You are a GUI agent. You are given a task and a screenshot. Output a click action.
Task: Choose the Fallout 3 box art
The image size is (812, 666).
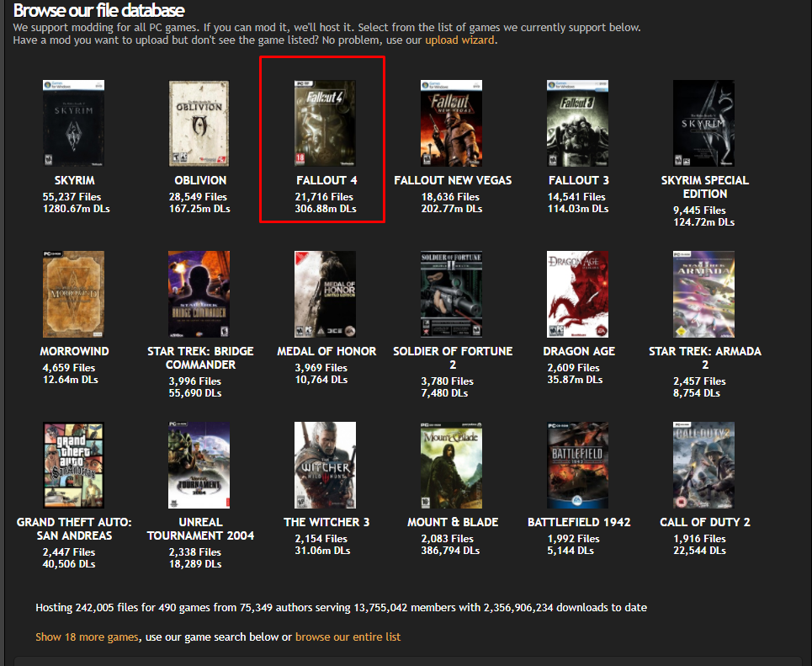coord(577,124)
